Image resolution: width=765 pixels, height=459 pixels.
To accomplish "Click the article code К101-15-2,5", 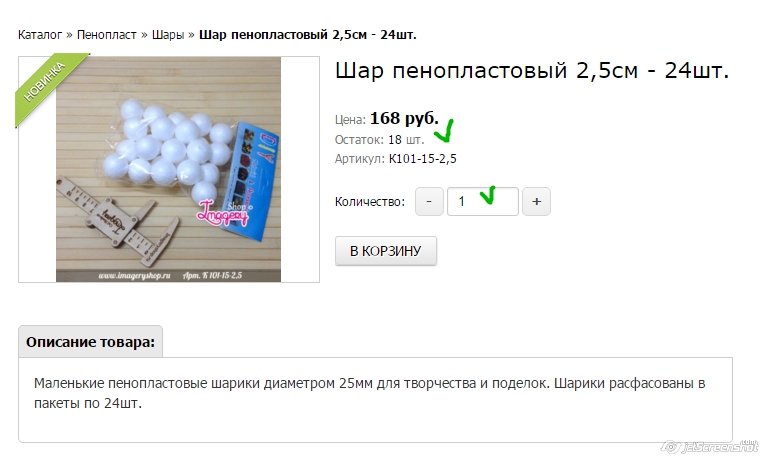I will [423, 159].
